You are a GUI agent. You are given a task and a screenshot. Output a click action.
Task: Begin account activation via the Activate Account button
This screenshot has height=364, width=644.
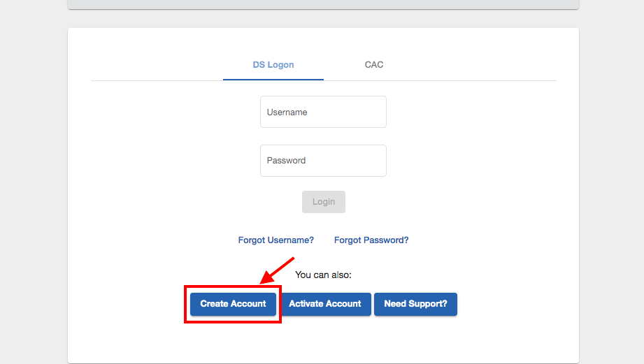tap(325, 304)
